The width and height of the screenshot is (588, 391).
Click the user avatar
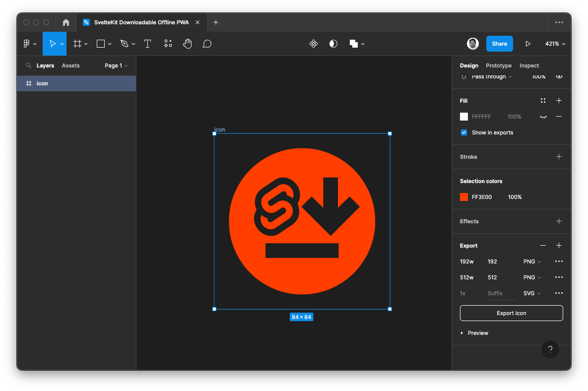click(x=473, y=44)
